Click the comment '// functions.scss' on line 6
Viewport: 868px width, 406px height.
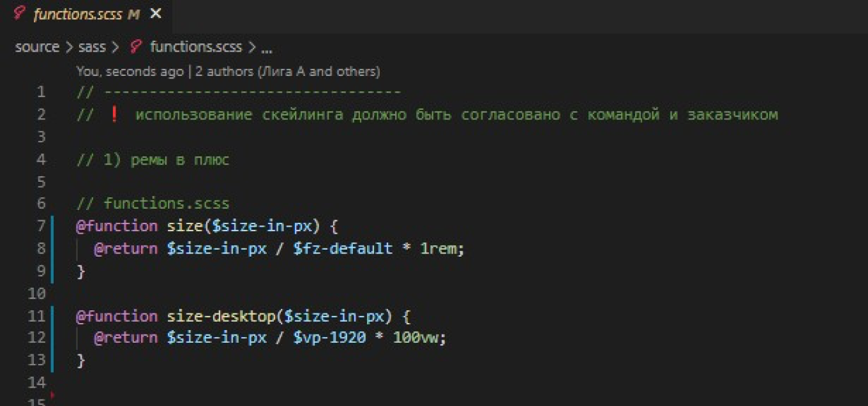tap(153, 204)
